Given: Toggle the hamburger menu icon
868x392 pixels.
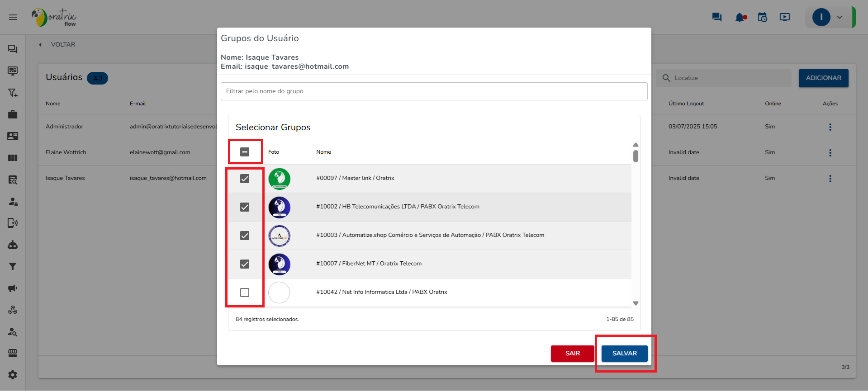Looking at the screenshot, I should point(13,17).
